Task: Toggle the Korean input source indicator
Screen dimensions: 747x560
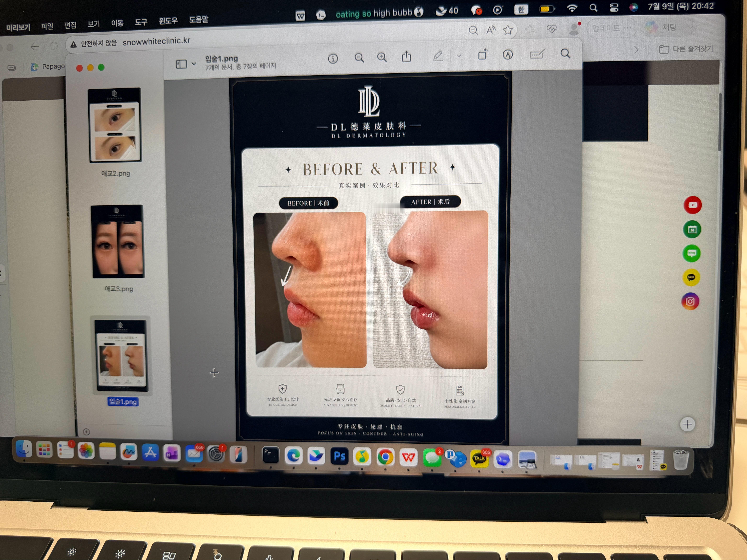Action: (521, 9)
